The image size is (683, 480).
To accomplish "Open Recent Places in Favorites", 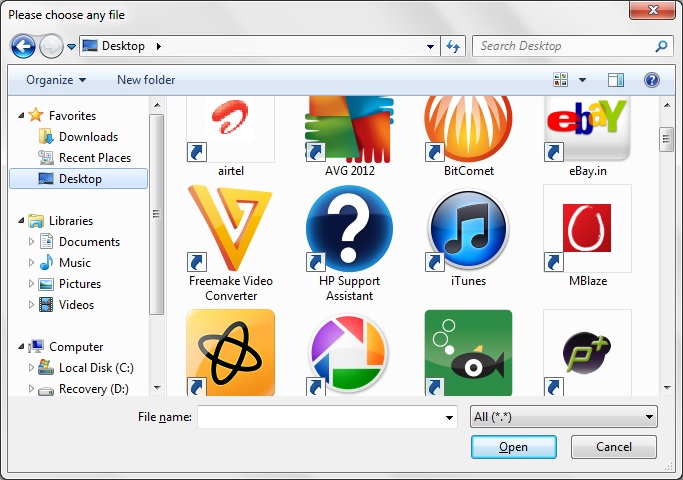I will pyautogui.click(x=85, y=158).
